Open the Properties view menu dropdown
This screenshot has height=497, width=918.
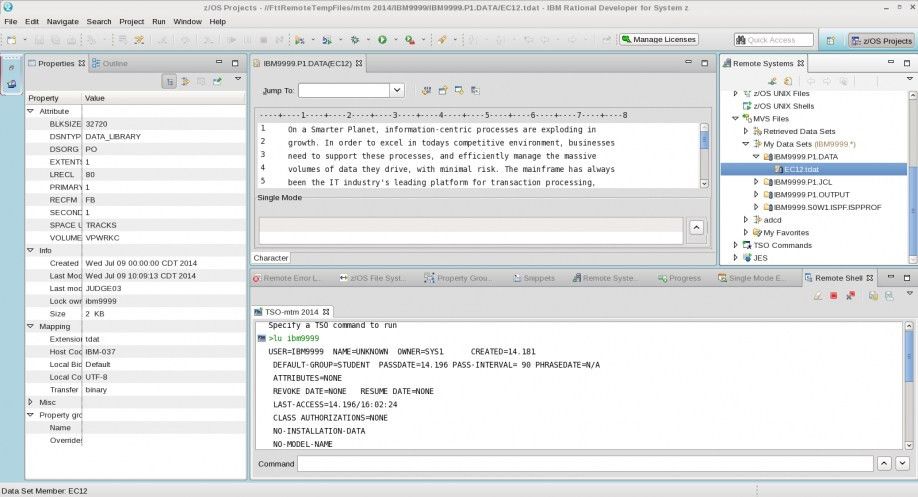pos(238,78)
